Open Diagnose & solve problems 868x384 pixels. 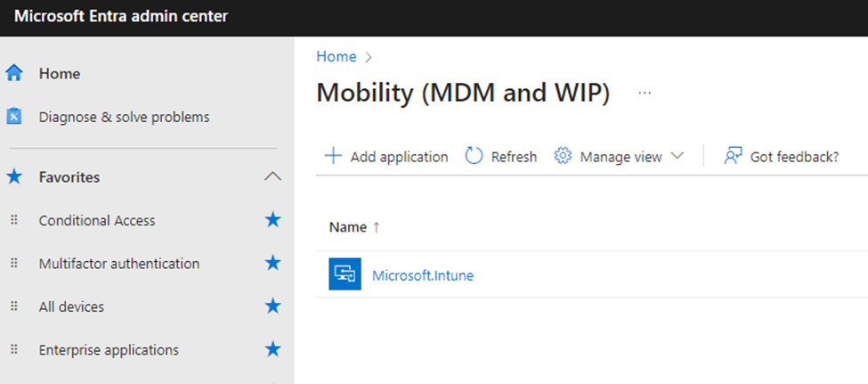[124, 118]
